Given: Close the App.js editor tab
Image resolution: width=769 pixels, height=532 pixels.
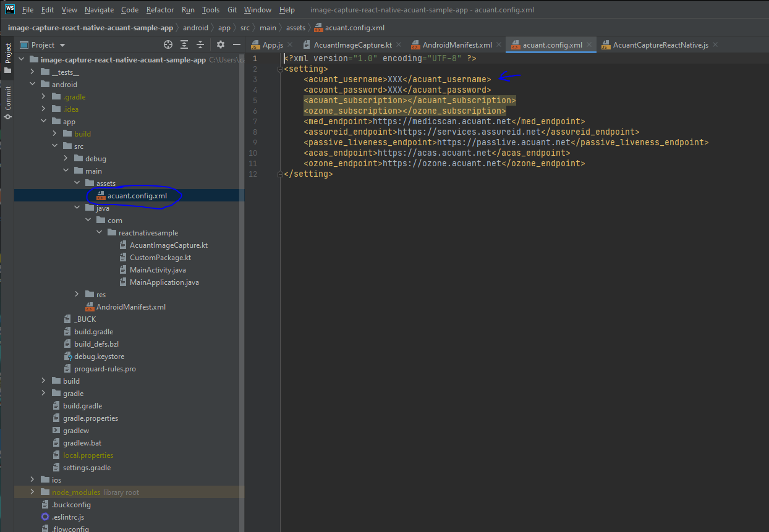Looking at the screenshot, I should (290, 45).
